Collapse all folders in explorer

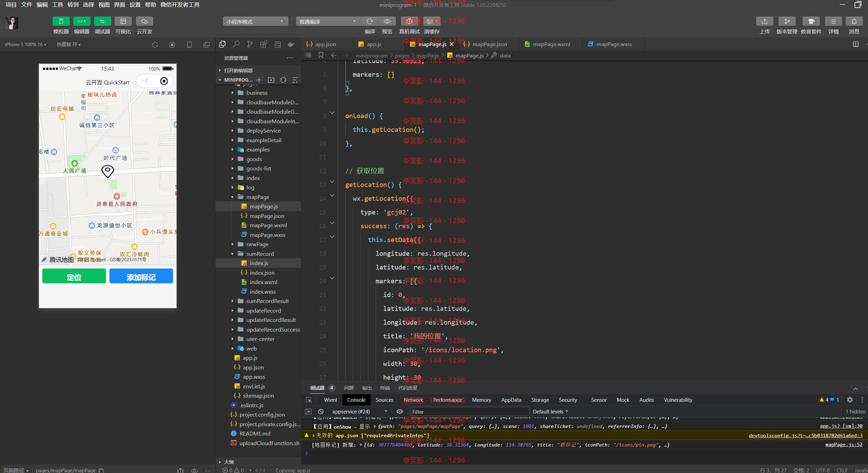pos(295,80)
